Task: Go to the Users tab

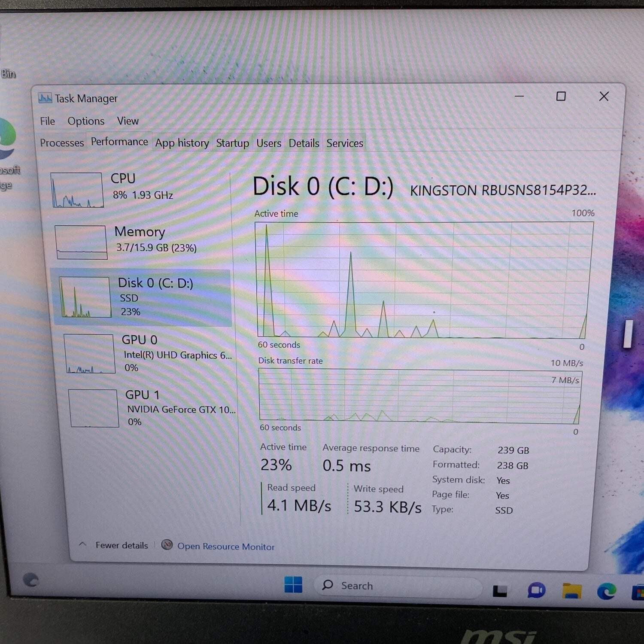Action: (x=269, y=143)
